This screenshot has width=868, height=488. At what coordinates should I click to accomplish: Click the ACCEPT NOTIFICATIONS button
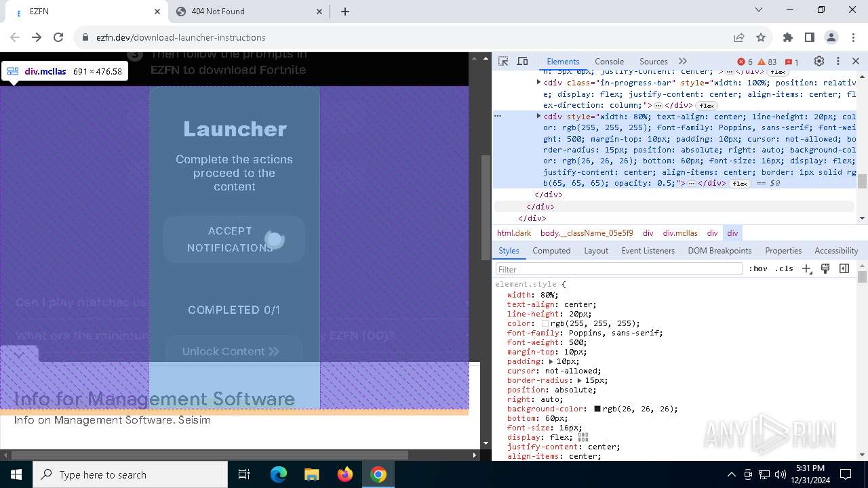point(234,239)
